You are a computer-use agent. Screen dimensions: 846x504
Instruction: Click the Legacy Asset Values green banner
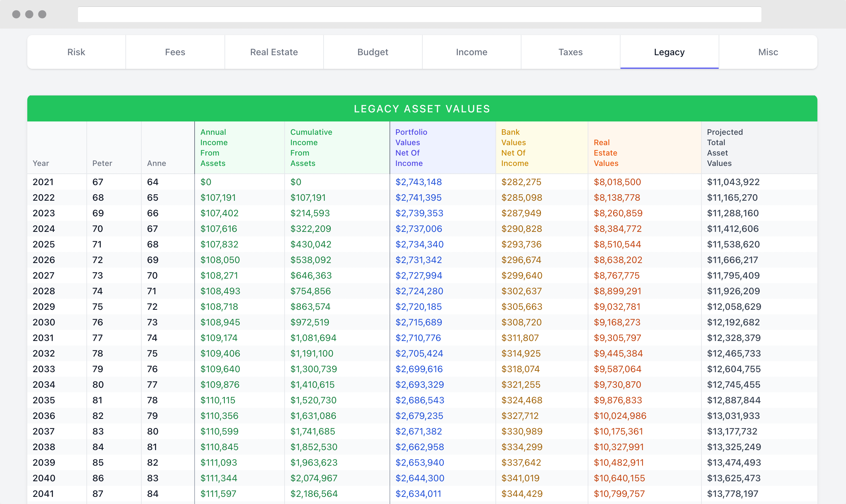422,109
